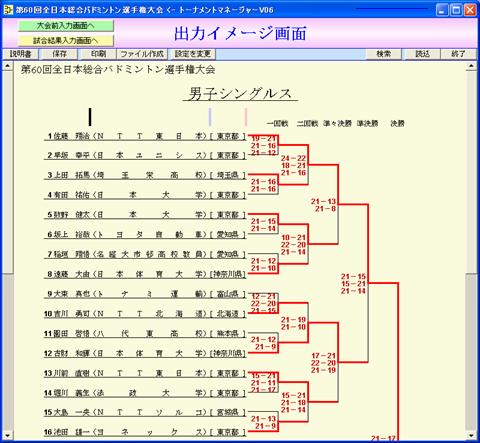Open the 説明書 manual menu item
The width and height of the screenshot is (480, 443).
21,54
